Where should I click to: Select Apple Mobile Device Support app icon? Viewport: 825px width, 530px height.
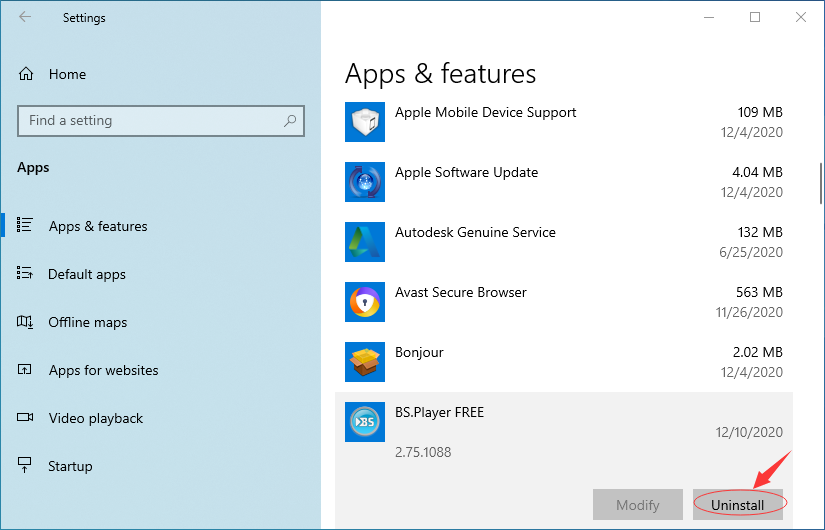[365, 122]
